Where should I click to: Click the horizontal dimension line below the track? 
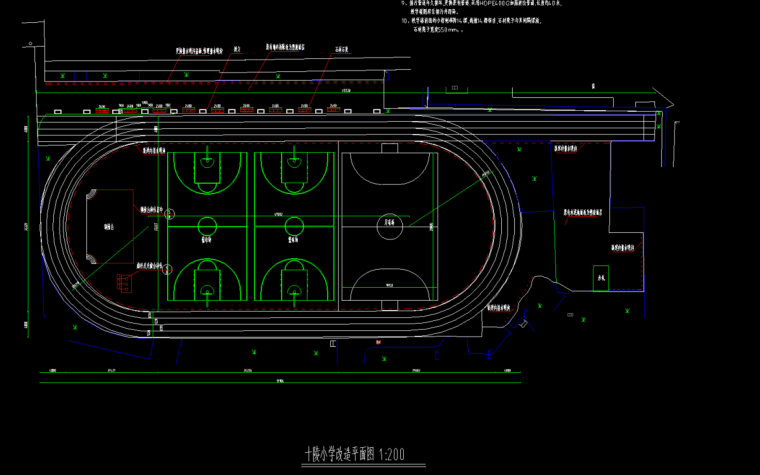(280, 372)
